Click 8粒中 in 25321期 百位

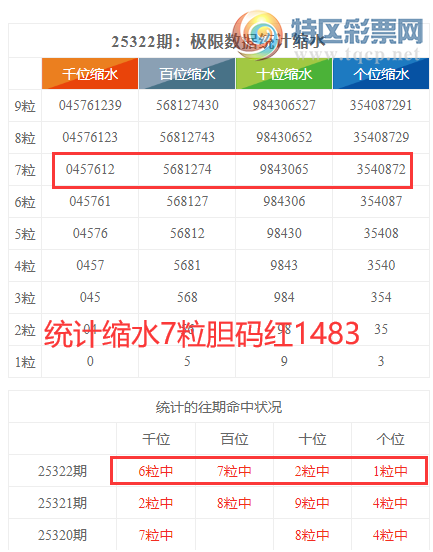(234, 503)
